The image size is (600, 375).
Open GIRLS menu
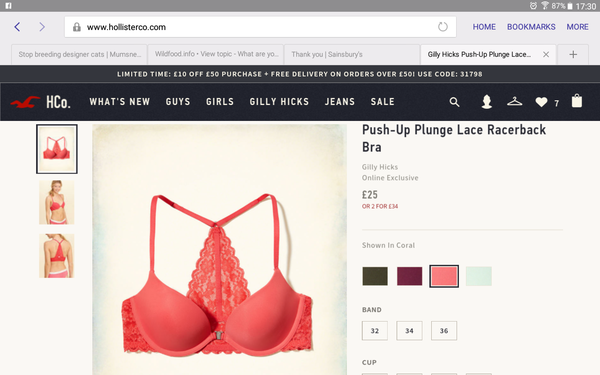point(220,102)
